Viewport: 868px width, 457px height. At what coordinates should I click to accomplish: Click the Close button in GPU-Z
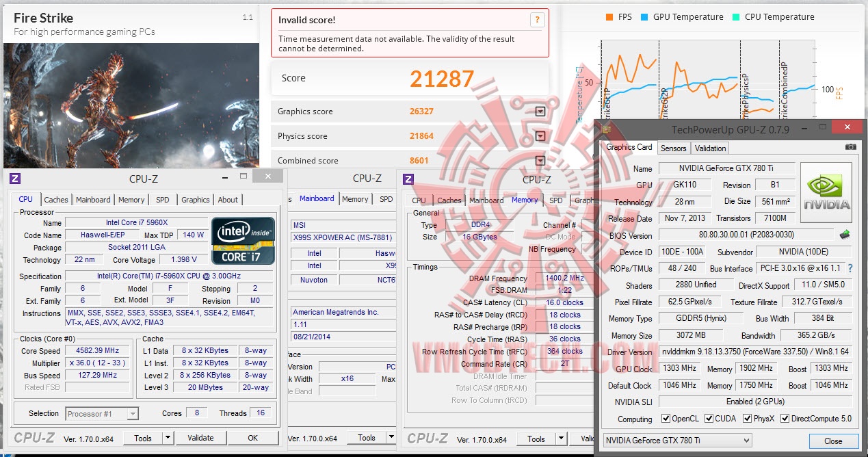[x=833, y=441]
